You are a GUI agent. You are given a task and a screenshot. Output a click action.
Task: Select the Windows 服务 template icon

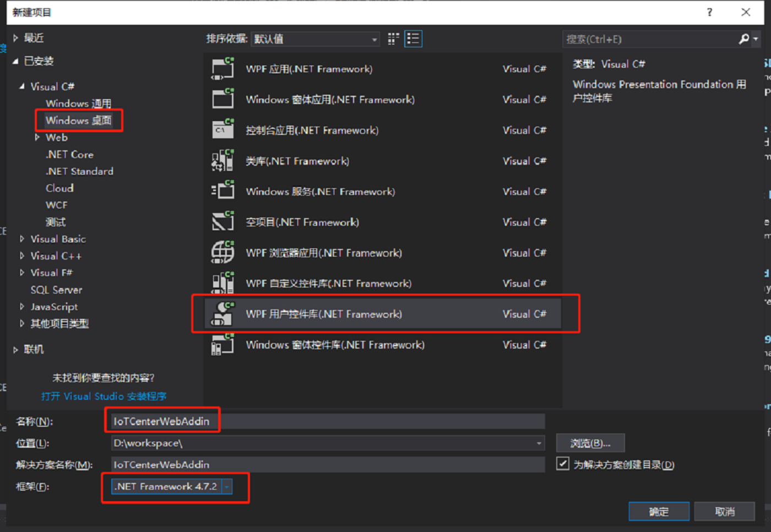coord(223,191)
